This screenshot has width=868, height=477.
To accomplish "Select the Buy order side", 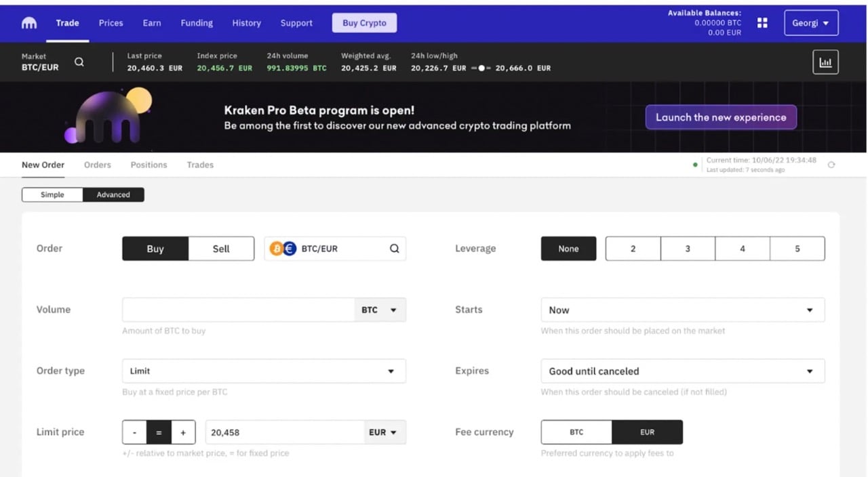I will tap(155, 249).
